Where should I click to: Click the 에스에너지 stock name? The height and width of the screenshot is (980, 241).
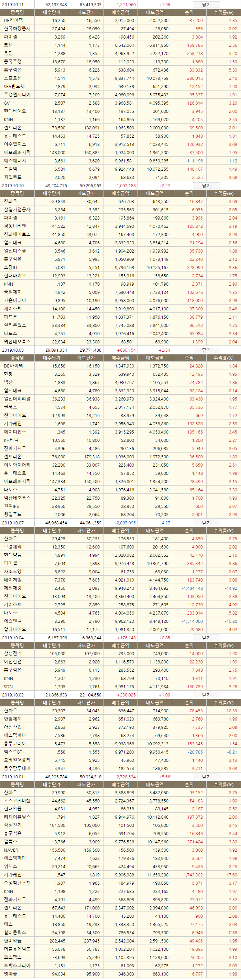click(15, 161)
